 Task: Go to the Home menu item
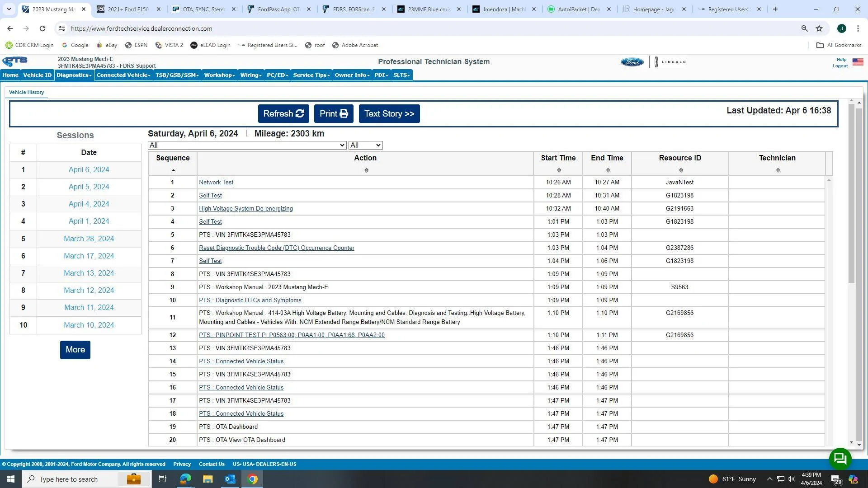pyautogui.click(x=10, y=75)
